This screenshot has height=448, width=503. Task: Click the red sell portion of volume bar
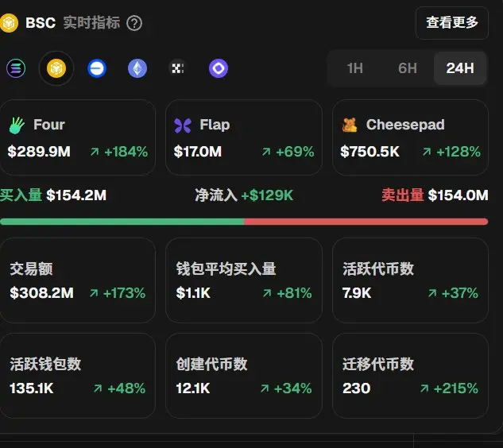pyautogui.click(x=366, y=222)
